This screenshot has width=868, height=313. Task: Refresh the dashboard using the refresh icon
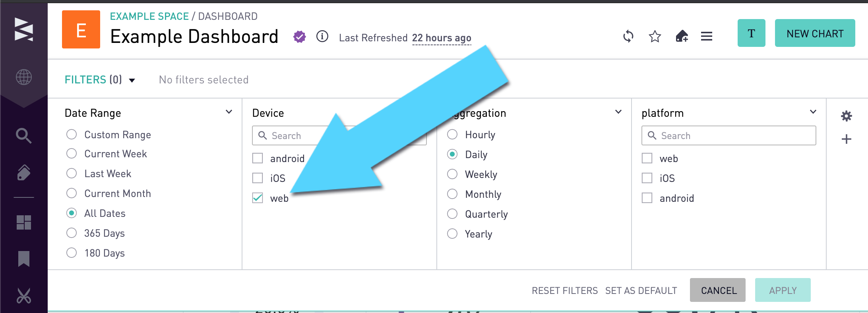628,37
